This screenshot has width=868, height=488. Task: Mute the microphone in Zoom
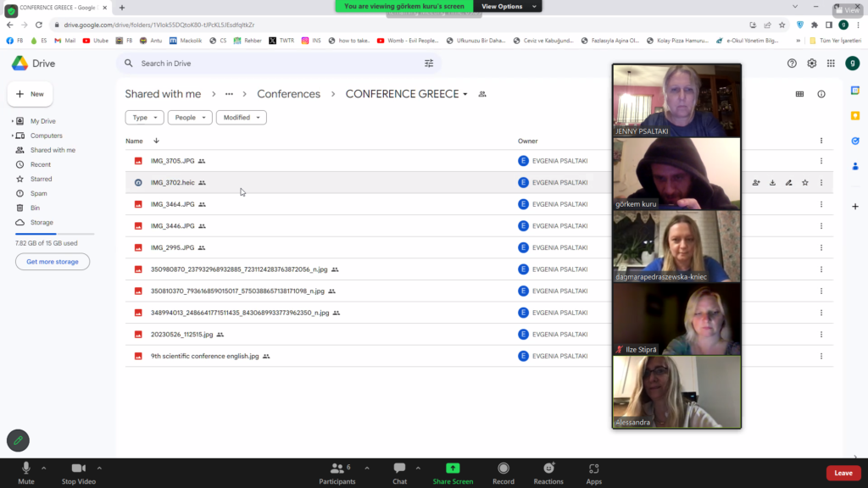coord(26,471)
